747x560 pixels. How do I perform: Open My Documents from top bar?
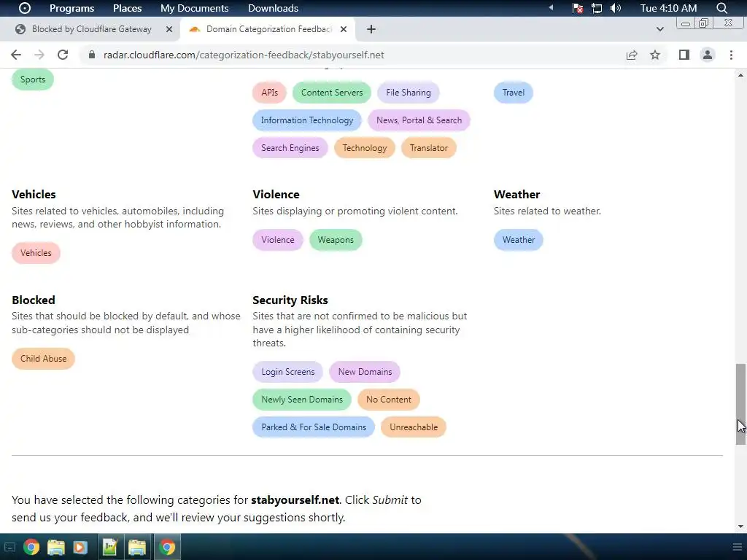tap(194, 8)
